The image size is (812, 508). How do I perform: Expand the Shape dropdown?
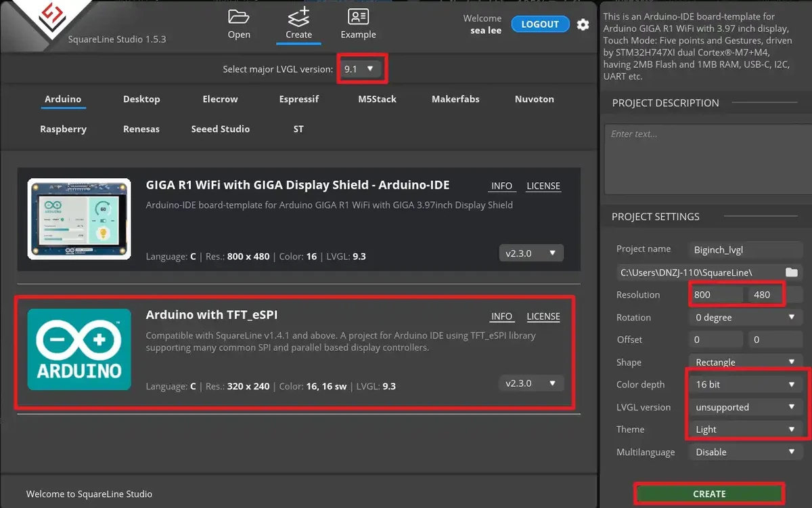(x=745, y=362)
